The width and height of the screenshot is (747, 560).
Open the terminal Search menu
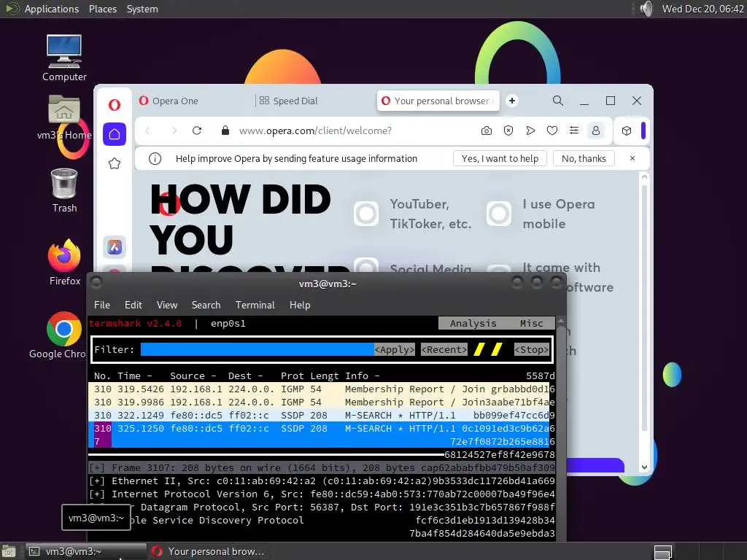coord(206,305)
